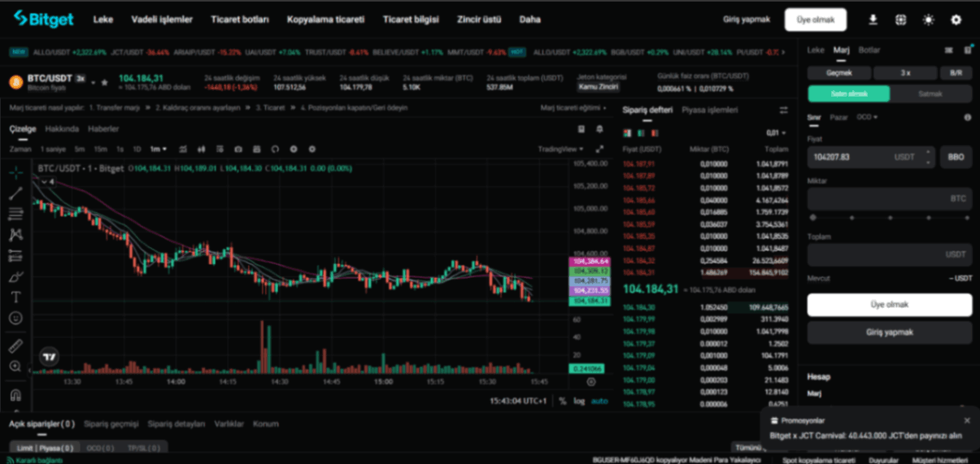Open the price alert bell icon

coord(600,129)
